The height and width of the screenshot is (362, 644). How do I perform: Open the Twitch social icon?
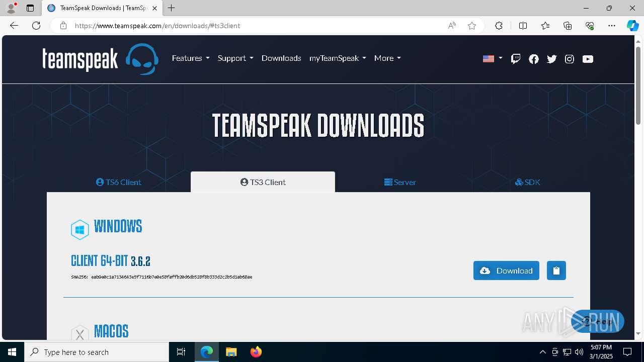pyautogui.click(x=516, y=59)
